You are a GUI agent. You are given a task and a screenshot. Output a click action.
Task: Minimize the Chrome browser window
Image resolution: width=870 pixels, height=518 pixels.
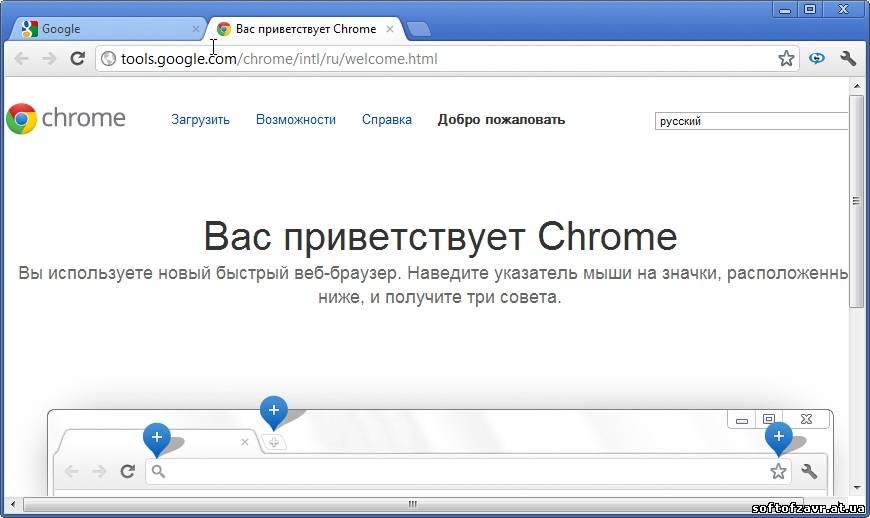coord(785,9)
